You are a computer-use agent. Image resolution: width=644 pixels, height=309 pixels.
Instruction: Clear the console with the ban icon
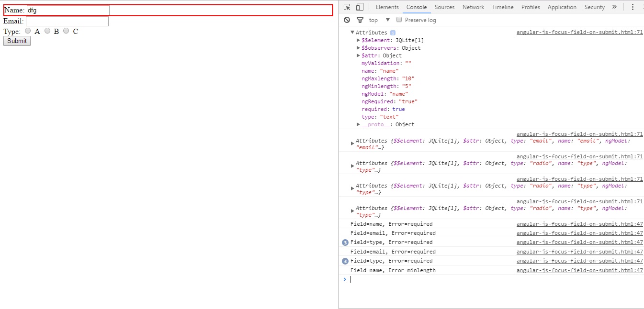pos(347,20)
